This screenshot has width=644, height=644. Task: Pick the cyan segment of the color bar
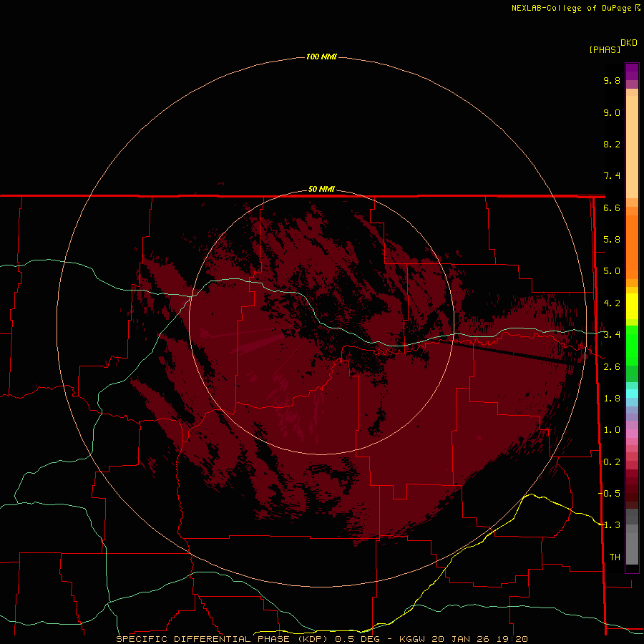click(632, 394)
